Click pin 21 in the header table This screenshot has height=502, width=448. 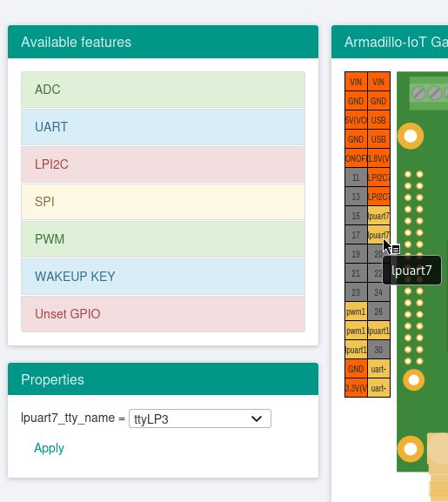(x=356, y=273)
